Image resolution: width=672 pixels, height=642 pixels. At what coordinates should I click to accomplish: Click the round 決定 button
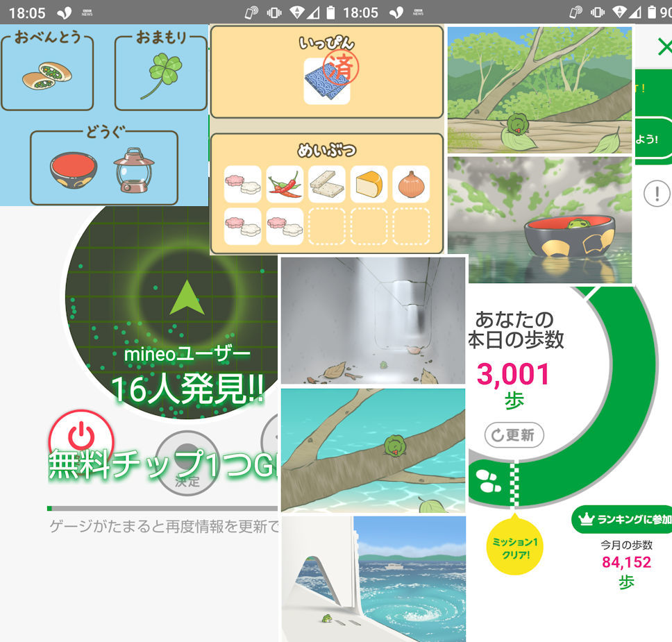(x=187, y=464)
